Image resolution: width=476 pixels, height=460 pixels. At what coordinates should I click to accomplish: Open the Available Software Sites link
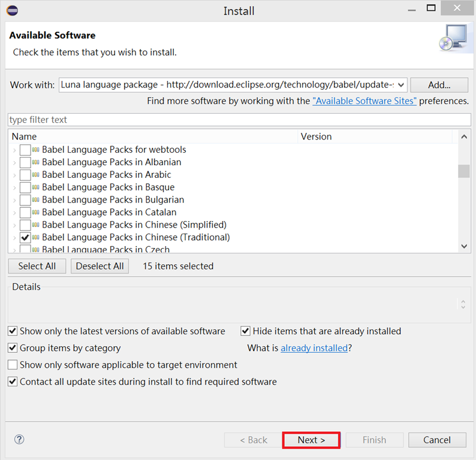pos(364,101)
